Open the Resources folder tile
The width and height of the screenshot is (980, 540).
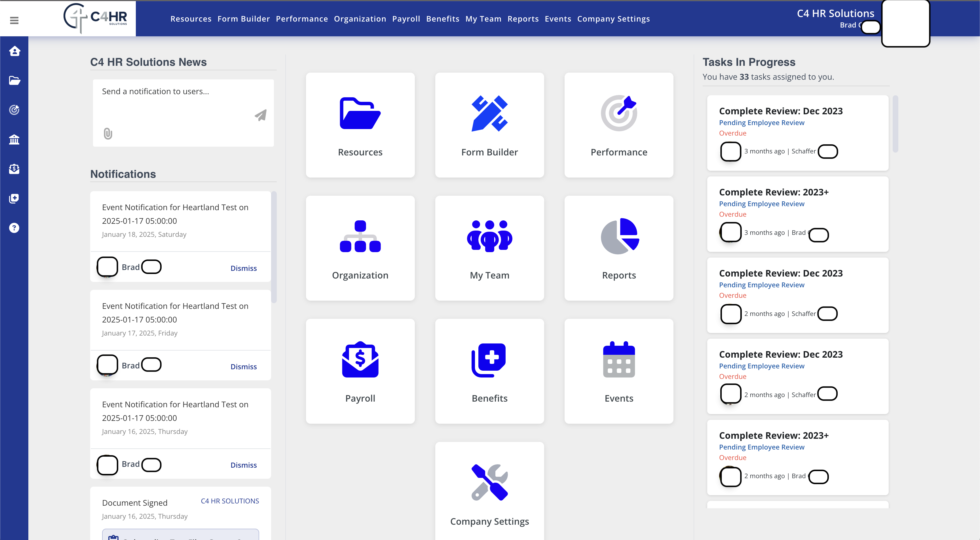[360, 125]
